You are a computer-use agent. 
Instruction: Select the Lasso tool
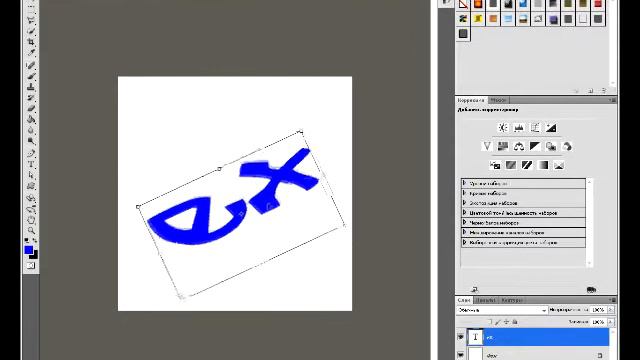(31, 19)
